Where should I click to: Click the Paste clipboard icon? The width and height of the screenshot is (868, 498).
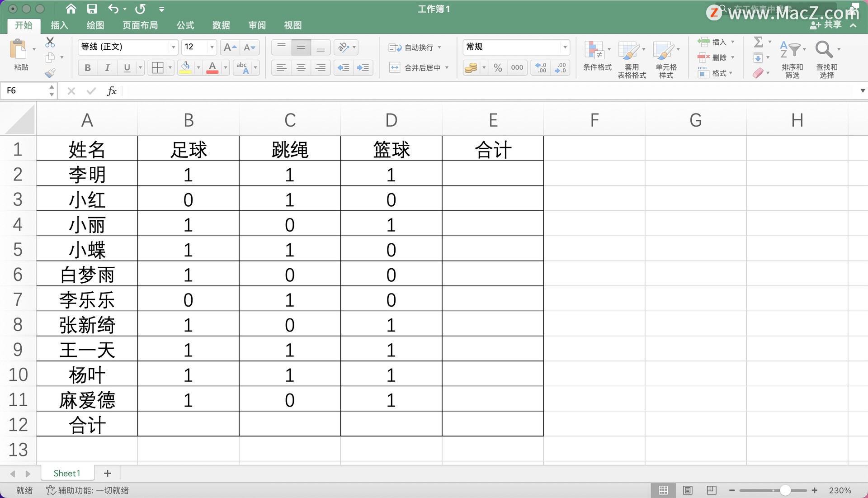(x=19, y=49)
